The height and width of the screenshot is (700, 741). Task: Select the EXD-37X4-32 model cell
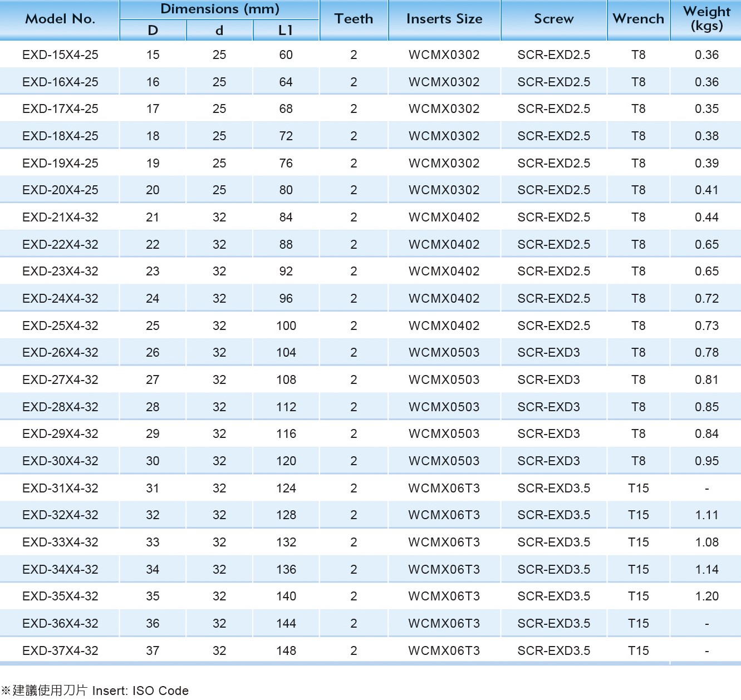(60, 651)
